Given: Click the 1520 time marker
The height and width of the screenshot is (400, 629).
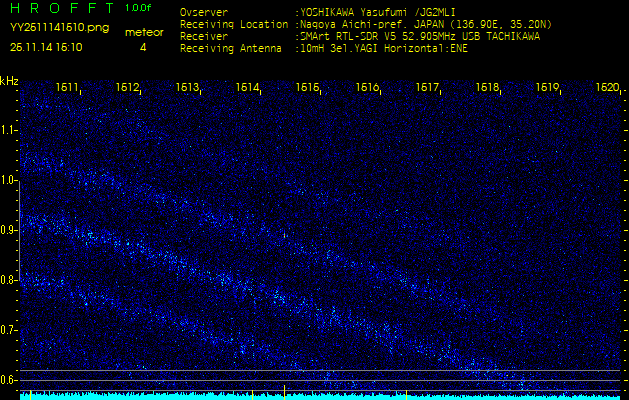Looking at the screenshot, I should [607, 87].
